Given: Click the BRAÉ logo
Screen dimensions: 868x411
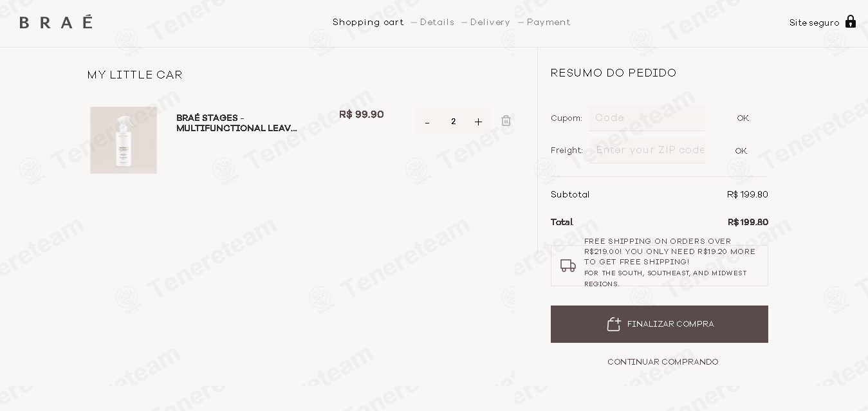Looking at the screenshot, I should click(x=56, y=22).
